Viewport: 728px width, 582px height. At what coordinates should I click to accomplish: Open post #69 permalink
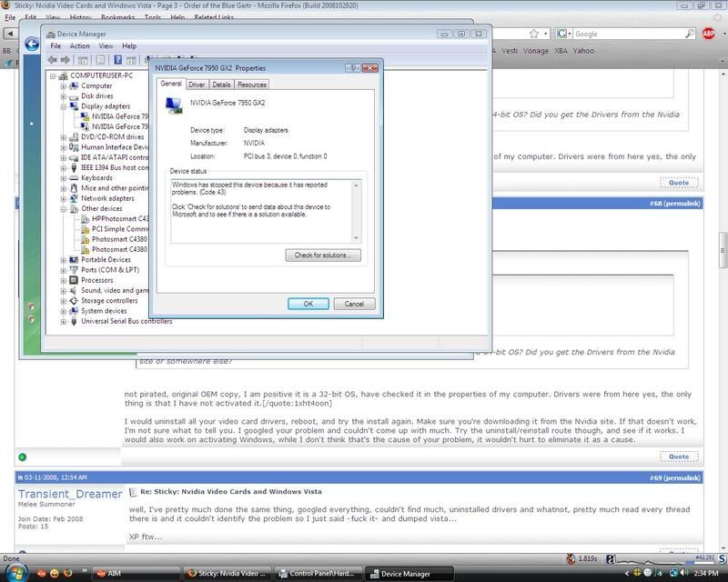click(x=675, y=477)
